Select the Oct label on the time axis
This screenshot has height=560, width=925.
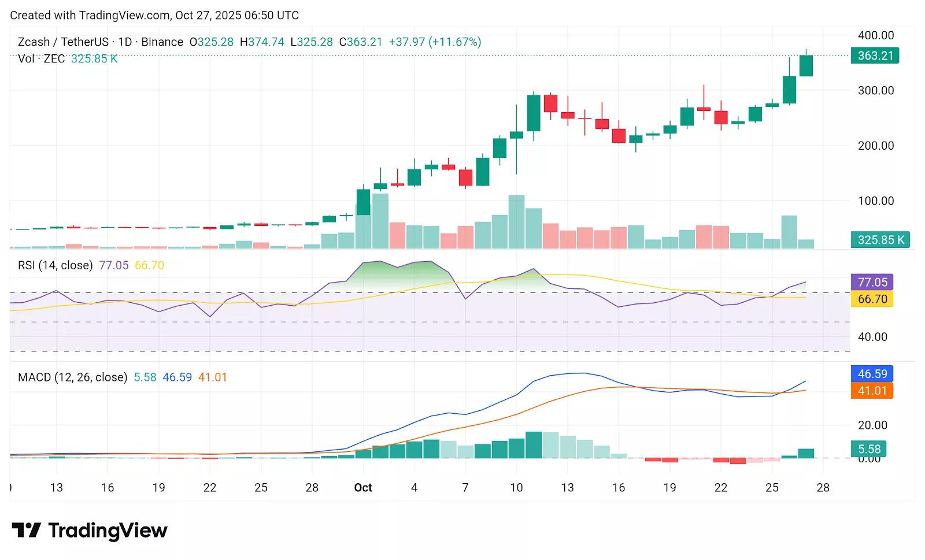point(364,487)
